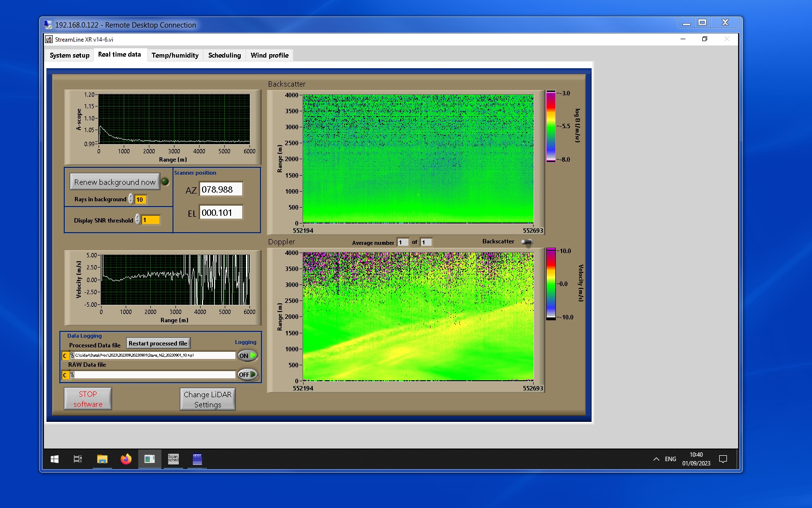Turn on RAW data file logging
812x508 pixels.
[x=247, y=374]
